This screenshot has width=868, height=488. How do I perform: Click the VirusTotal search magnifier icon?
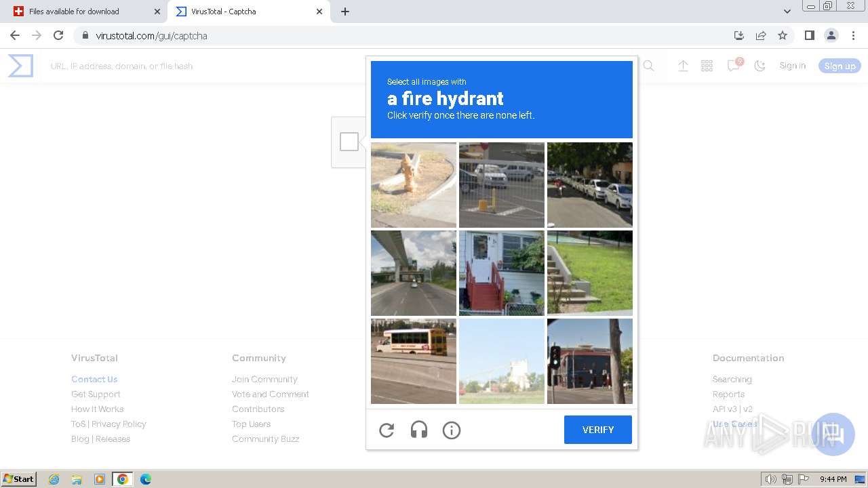tap(648, 66)
